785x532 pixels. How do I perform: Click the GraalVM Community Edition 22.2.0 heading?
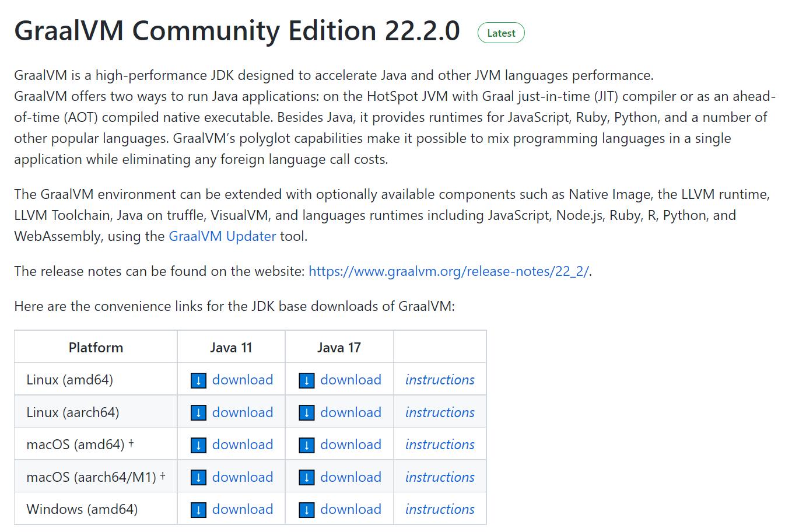(x=237, y=31)
